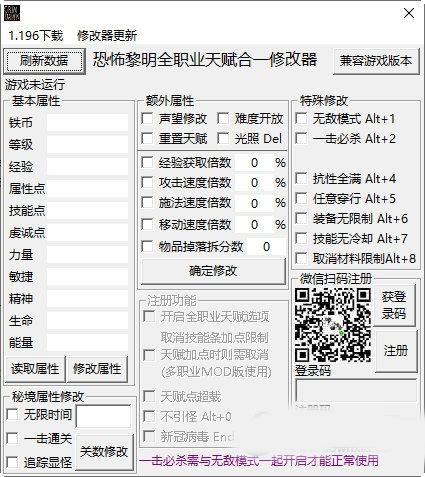Screen dimensions: 425x477
Task: Click the app icon in title bar
Action: point(12,13)
